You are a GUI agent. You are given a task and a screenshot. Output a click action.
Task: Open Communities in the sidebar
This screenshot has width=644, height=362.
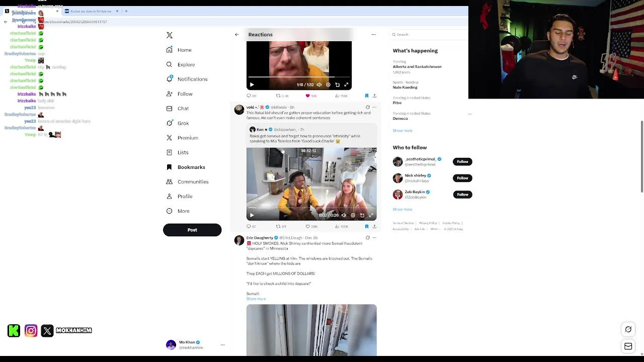click(x=187, y=182)
